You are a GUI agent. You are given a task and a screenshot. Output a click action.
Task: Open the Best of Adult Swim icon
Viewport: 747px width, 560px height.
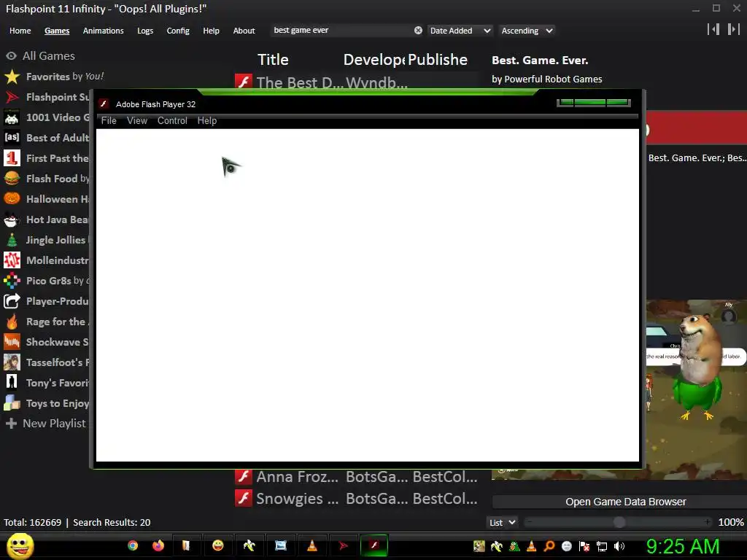tap(12, 138)
